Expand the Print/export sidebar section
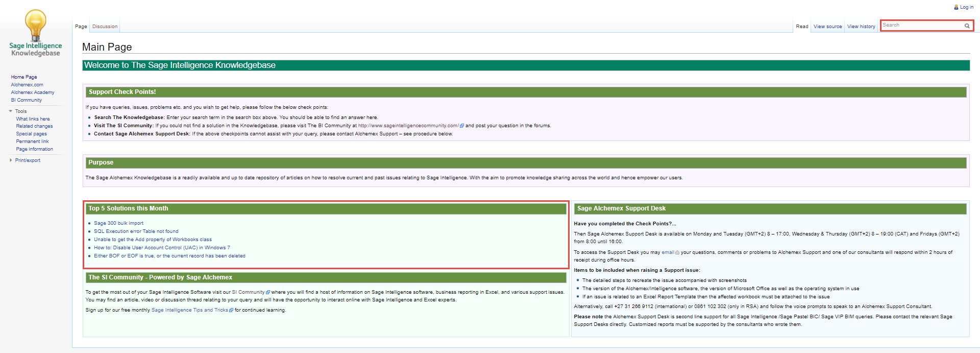The image size is (980, 353). [x=11, y=160]
